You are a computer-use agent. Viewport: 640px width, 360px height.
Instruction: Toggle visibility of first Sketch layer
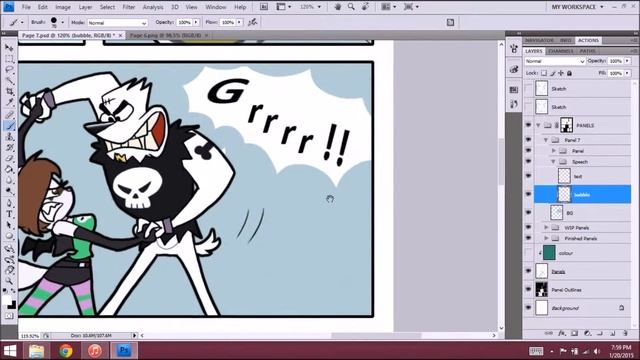click(529, 89)
